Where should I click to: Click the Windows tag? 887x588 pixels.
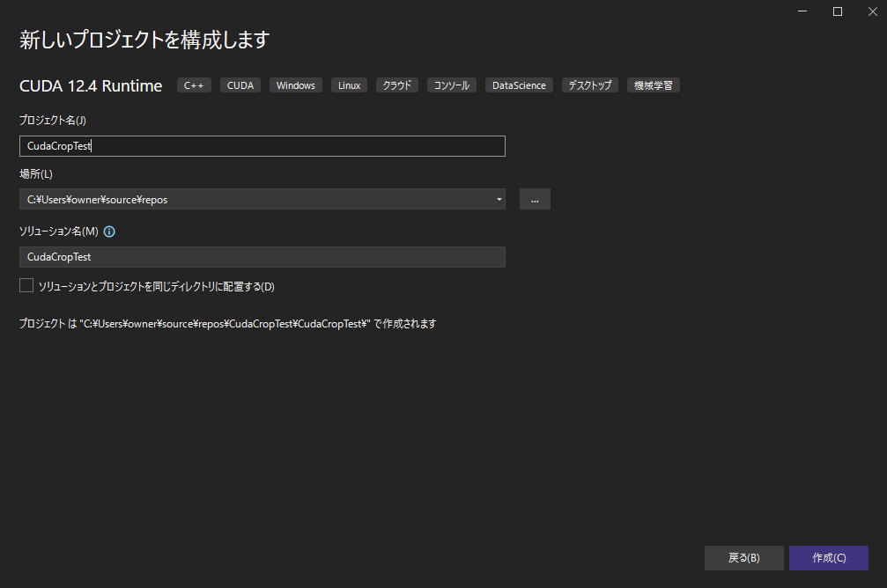(296, 85)
